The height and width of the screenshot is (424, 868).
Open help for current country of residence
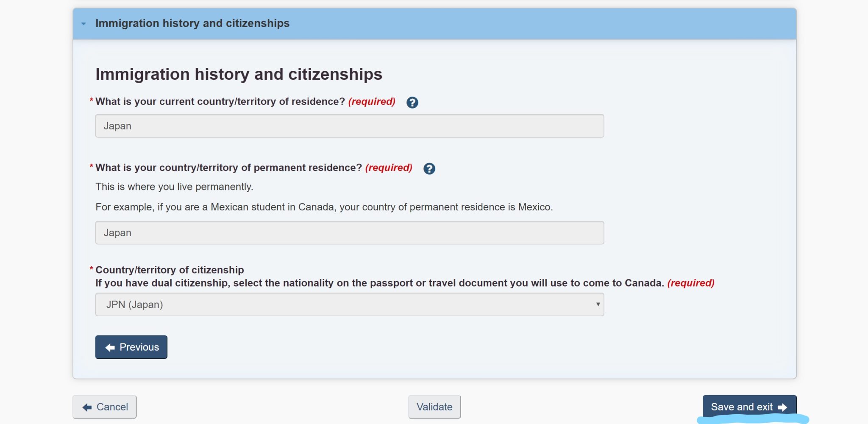point(412,103)
